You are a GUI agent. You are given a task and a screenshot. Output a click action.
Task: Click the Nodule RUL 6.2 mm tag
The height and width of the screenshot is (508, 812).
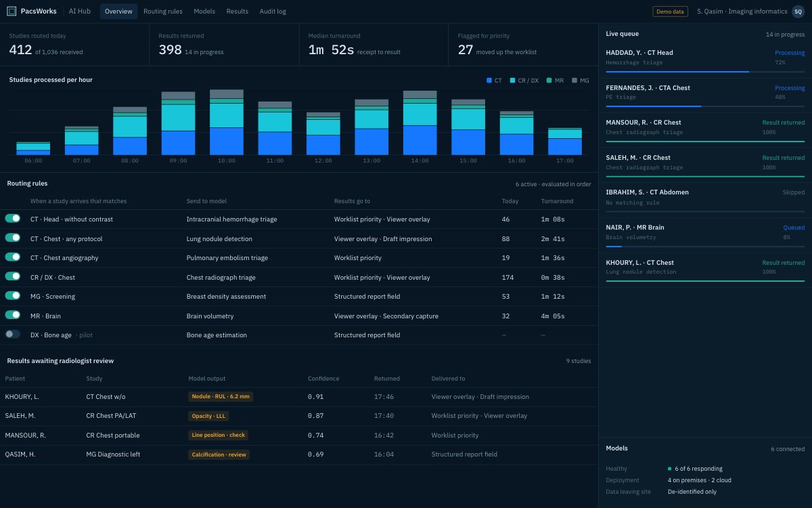click(221, 397)
